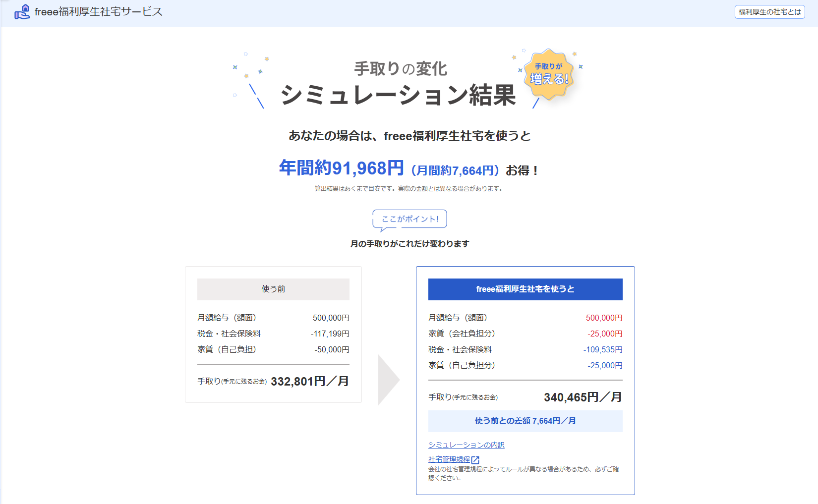Click the 332,801円／月 take-home value
Viewport: 818px width, 504px height.
click(310, 382)
